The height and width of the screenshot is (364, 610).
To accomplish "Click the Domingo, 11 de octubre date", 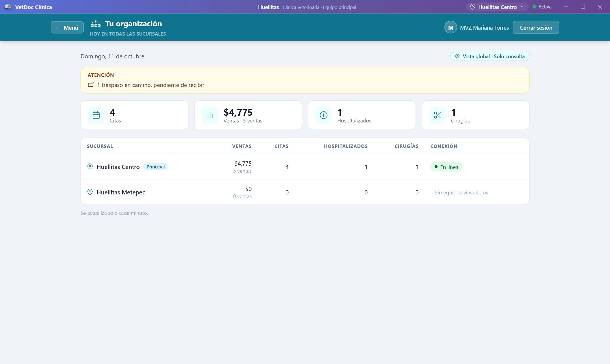I will click(112, 56).
